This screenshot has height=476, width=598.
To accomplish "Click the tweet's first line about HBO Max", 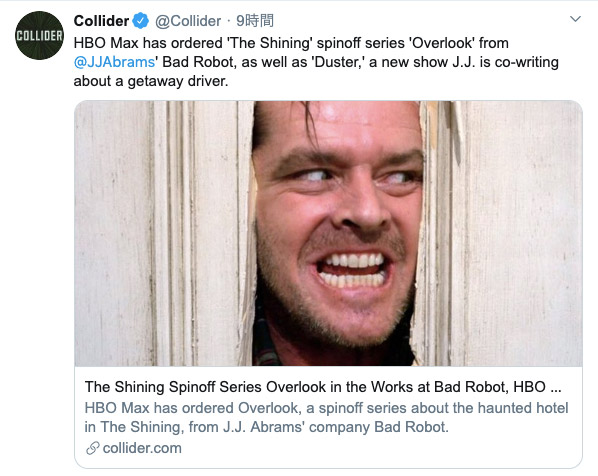I will tap(291, 43).
